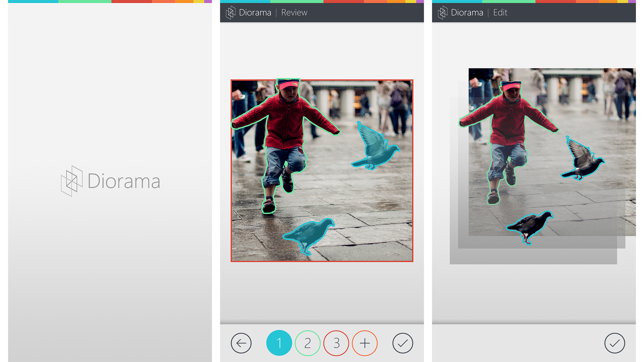Click the large Diorama wordmark on splash
The width and height of the screenshot is (644, 362).
pyautogui.click(x=124, y=181)
